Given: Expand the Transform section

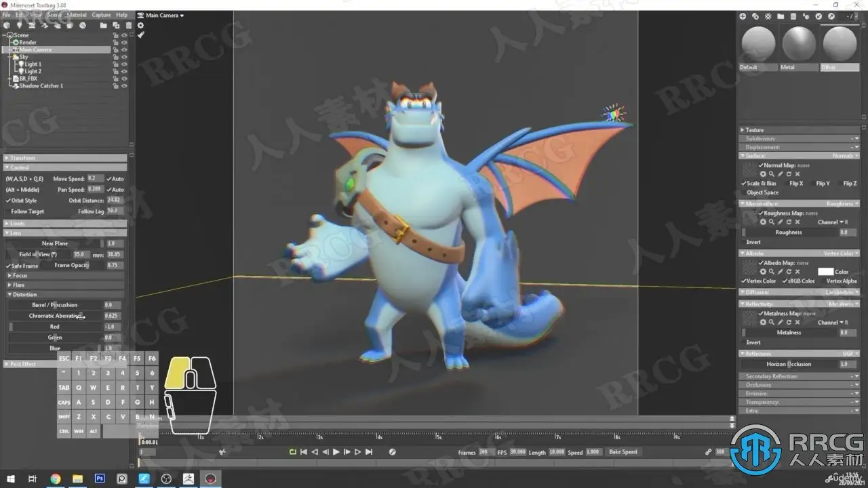Looking at the screenshot, I should click(x=65, y=158).
